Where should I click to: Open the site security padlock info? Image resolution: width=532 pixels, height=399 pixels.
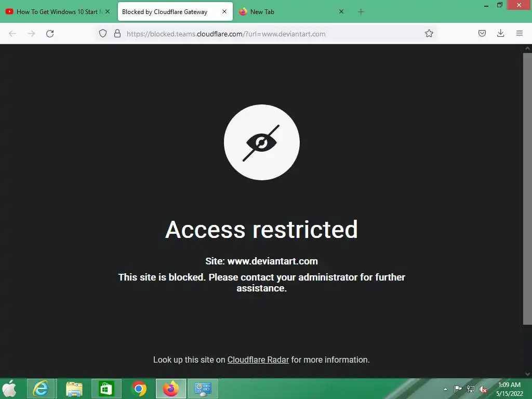(117, 33)
